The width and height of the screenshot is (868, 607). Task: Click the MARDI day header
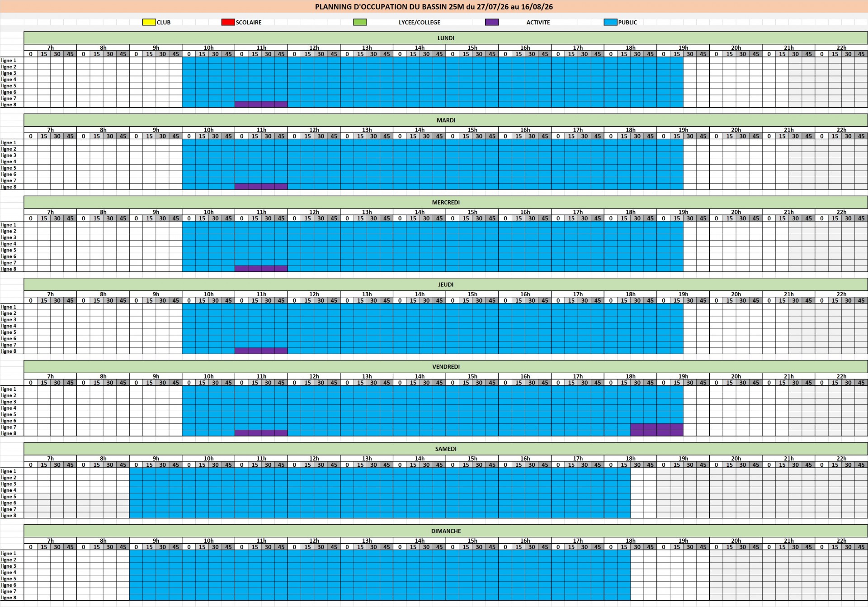pyautogui.click(x=446, y=120)
